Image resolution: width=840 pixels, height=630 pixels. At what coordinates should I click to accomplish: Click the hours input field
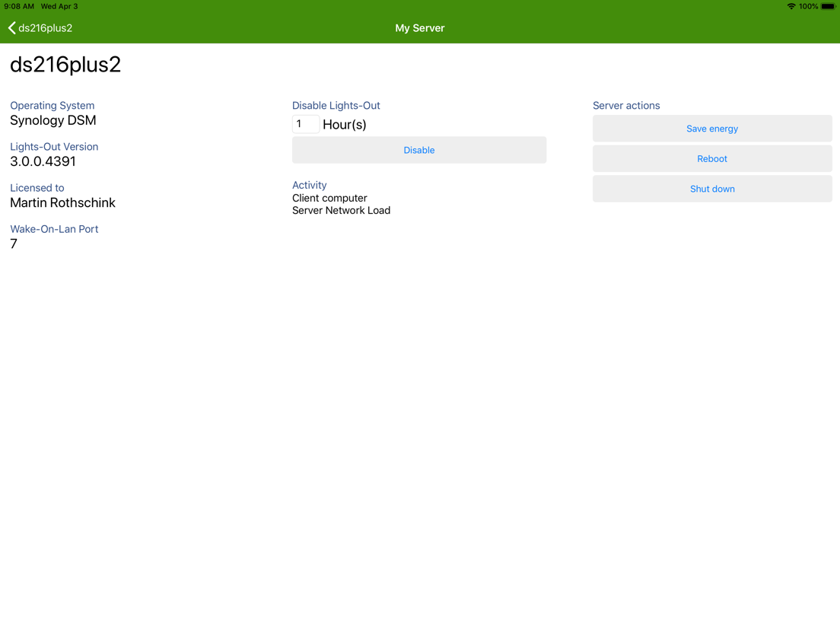pos(305,124)
